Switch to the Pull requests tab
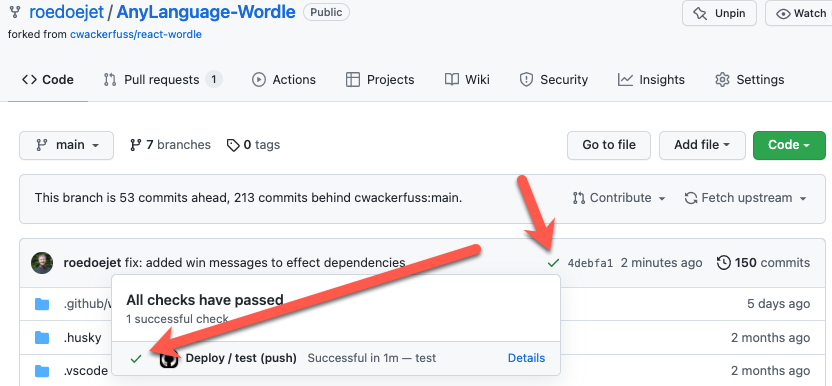This screenshot has height=386, width=832. 163,80
